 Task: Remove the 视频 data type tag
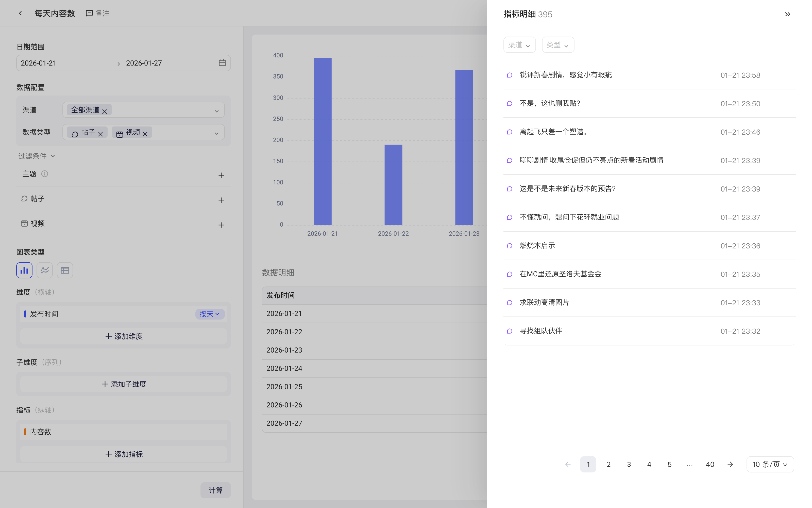tap(145, 134)
